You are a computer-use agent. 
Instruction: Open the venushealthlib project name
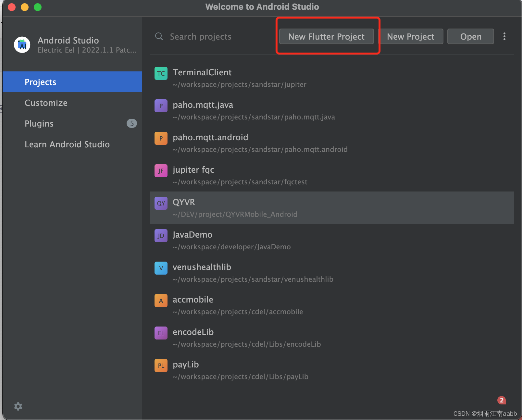coord(202,267)
